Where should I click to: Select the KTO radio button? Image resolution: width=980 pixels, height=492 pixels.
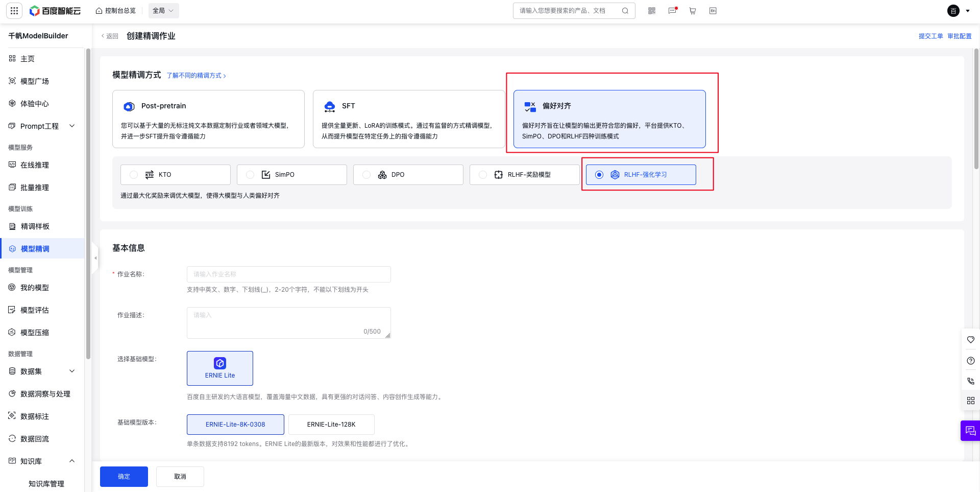(134, 175)
